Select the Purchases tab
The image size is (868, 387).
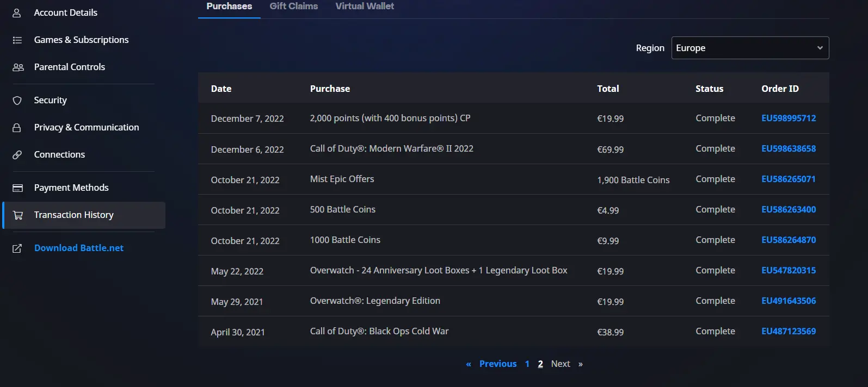229,6
